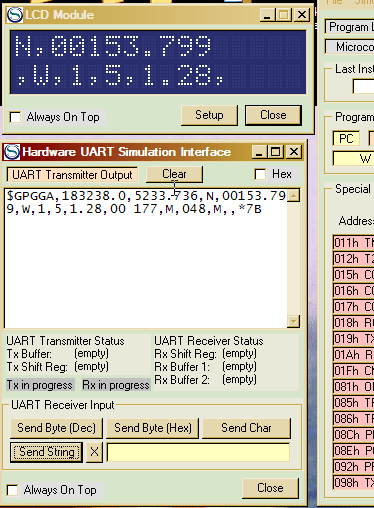Select the 016h register row in main window
The height and width of the screenshot is (508, 374).
[x=353, y=291]
